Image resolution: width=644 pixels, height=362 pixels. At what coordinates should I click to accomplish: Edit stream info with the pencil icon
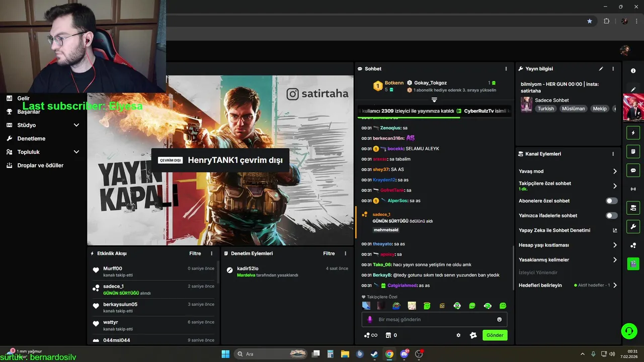(x=601, y=69)
